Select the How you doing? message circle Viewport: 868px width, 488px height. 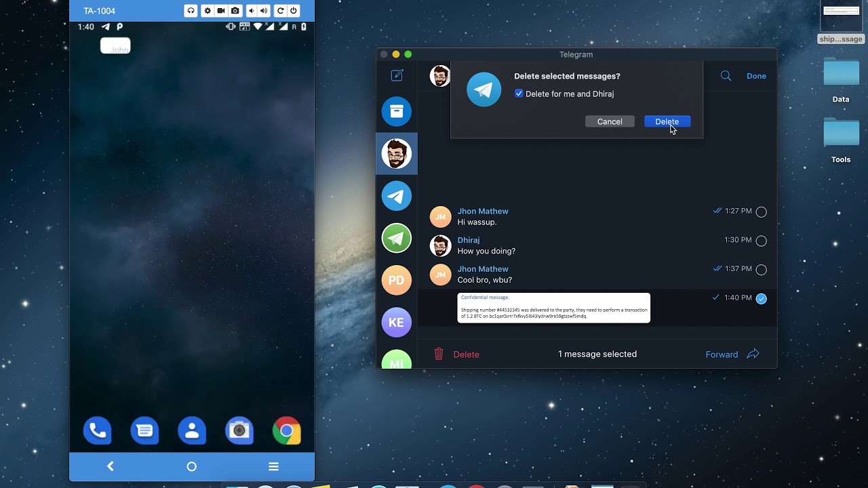click(762, 241)
